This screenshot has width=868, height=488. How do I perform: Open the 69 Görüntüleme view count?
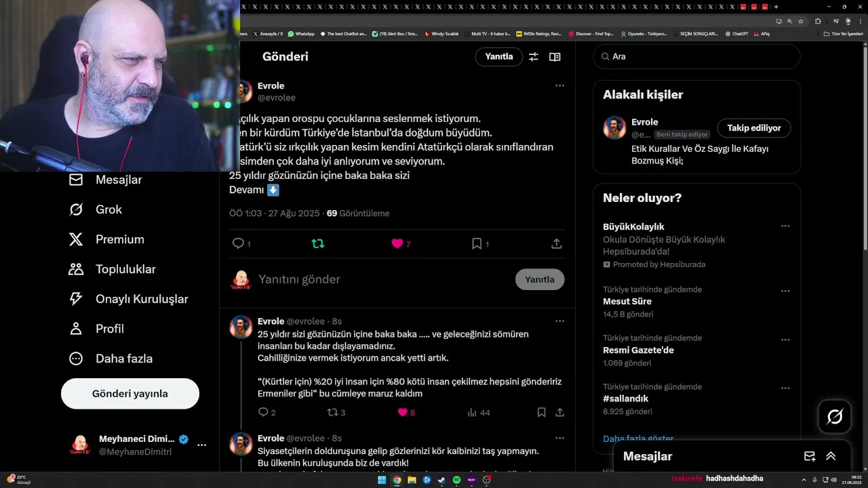click(358, 213)
